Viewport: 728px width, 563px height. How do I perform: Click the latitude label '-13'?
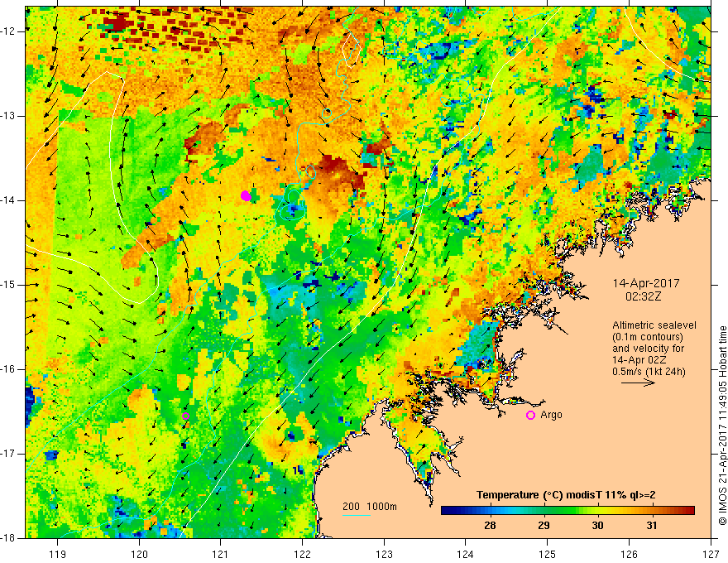(9, 116)
